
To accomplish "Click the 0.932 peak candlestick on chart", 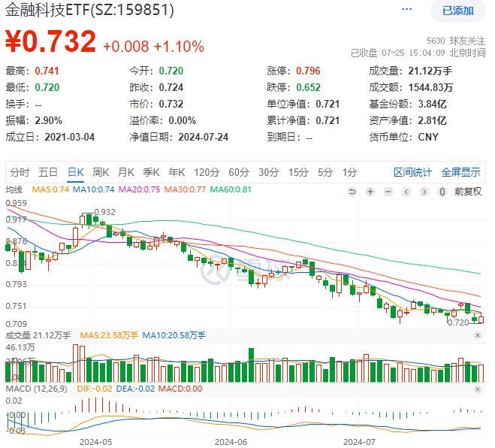I will [x=83, y=219].
